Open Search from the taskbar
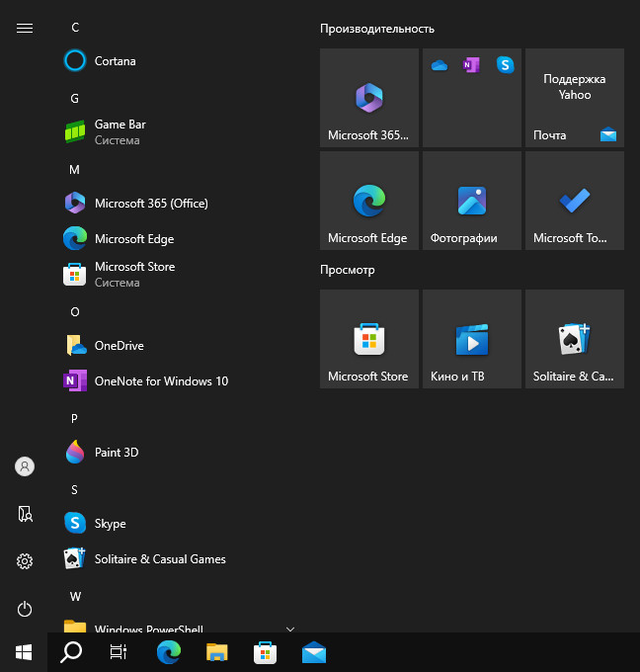This screenshot has width=640, height=672. tap(71, 652)
